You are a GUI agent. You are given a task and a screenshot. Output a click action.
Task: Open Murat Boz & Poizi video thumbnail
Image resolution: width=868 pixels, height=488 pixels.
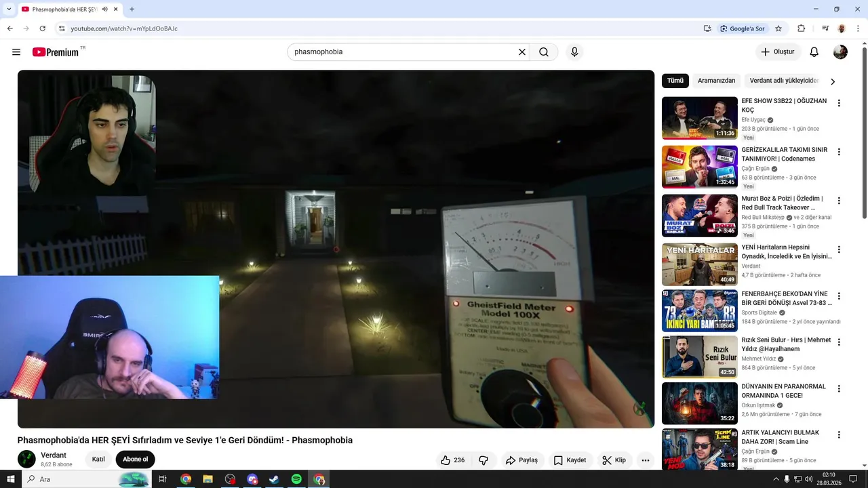click(x=700, y=216)
